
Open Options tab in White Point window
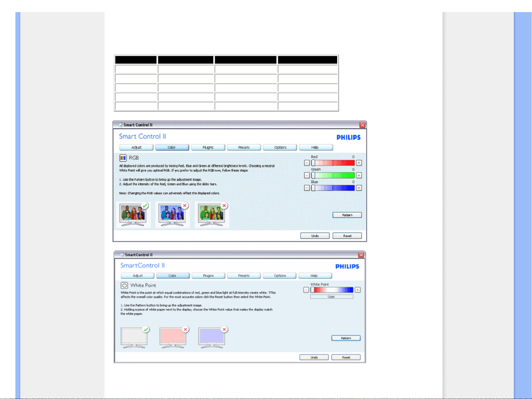click(280, 276)
